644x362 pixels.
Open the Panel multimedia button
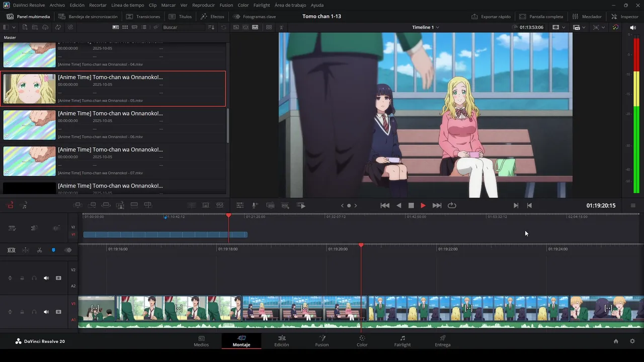point(28,17)
